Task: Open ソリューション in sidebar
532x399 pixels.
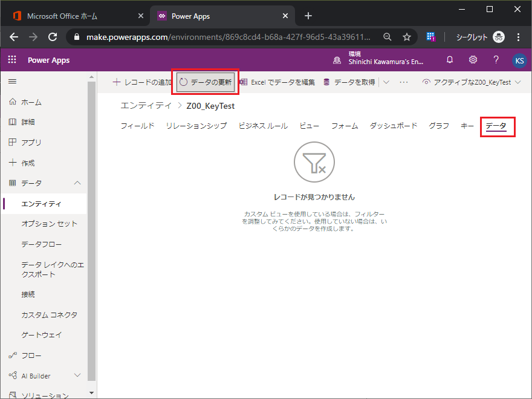Action: point(44,394)
